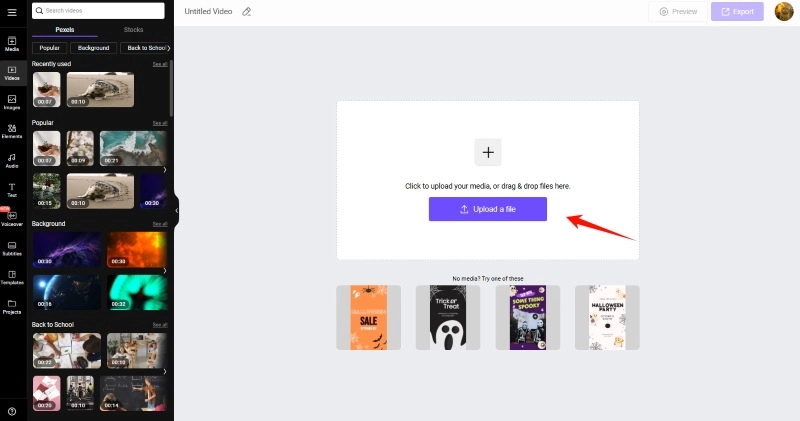
Task: Click the video panel vertical scrollbar
Action: click(x=171, y=88)
